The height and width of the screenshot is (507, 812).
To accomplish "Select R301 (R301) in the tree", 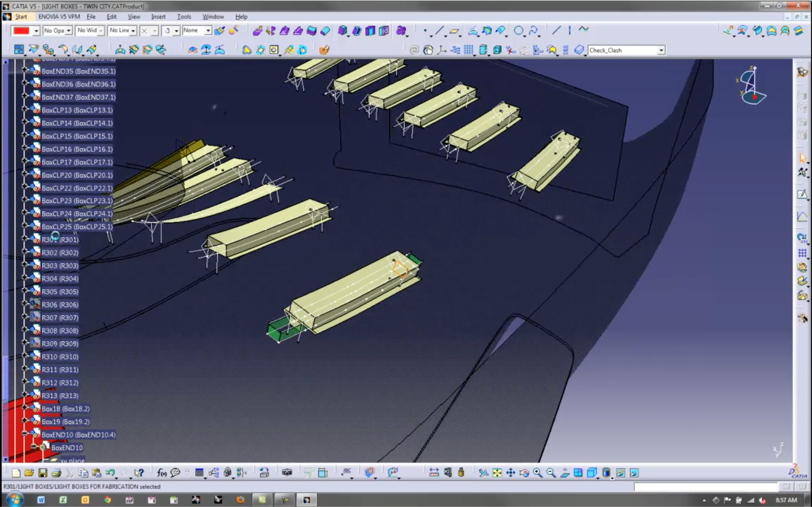I will 60,240.
